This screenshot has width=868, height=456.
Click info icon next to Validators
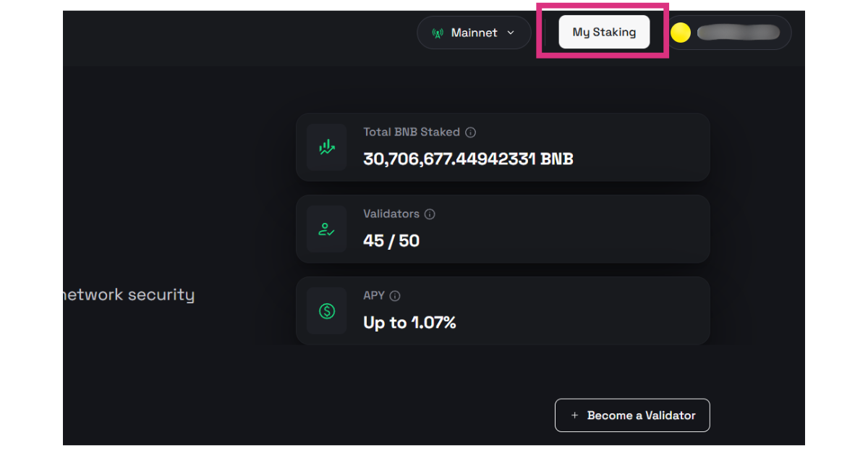[x=430, y=214]
